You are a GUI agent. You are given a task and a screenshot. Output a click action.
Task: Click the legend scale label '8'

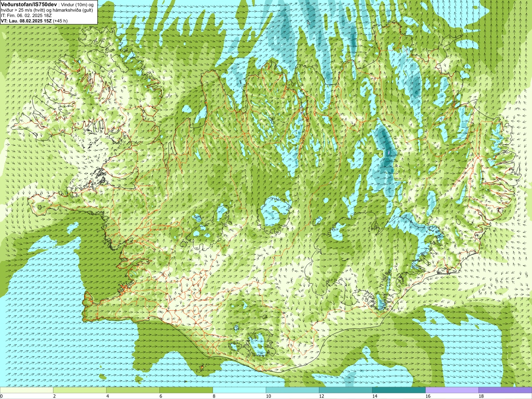click(x=214, y=396)
